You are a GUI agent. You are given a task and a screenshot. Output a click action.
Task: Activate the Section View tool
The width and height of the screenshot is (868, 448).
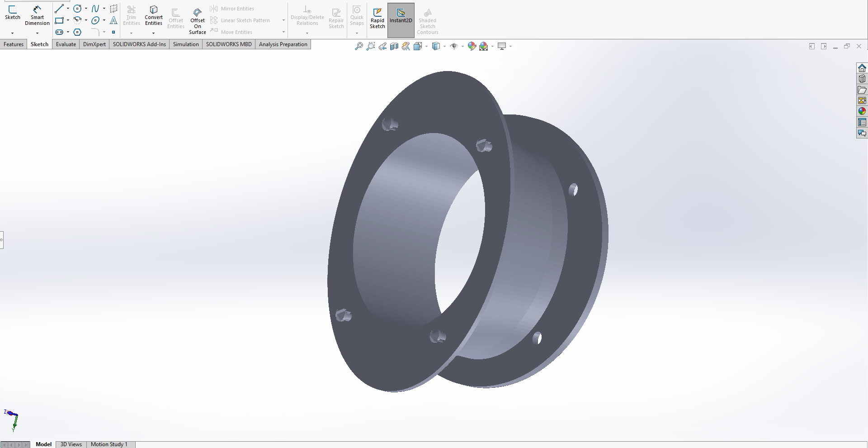click(x=394, y=46)
